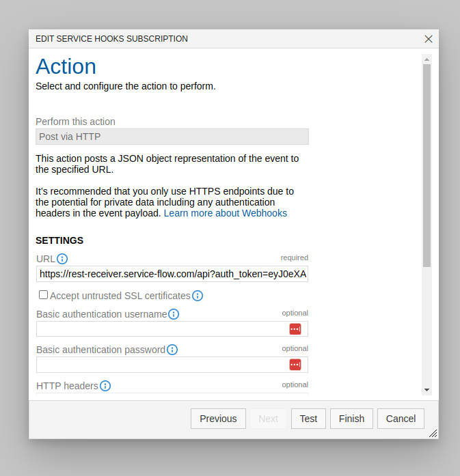Image resolution: width=460 pixels, height=476 pixels.
Task: Open info tooltip for Basic authentication username
Action: (x=174, y=314)
